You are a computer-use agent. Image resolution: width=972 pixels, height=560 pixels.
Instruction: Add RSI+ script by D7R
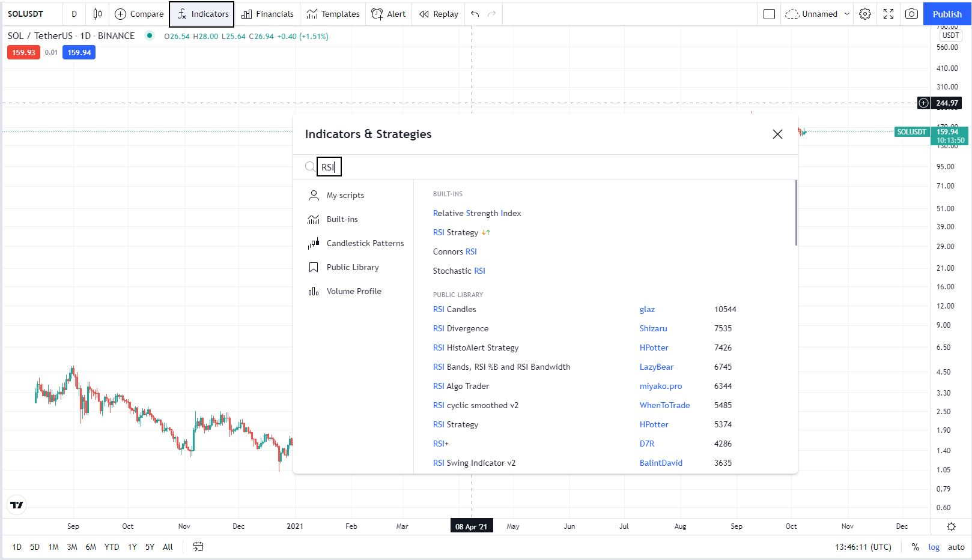click(441, 444)
